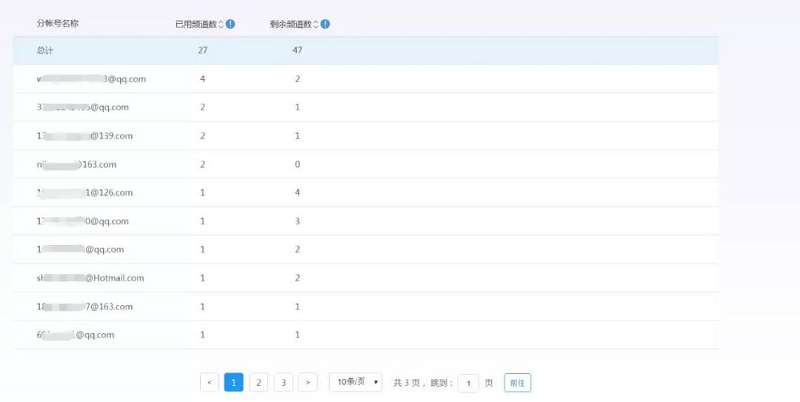
Task: Focus the 跳到 page number input
Action: [x=468, y=383]
